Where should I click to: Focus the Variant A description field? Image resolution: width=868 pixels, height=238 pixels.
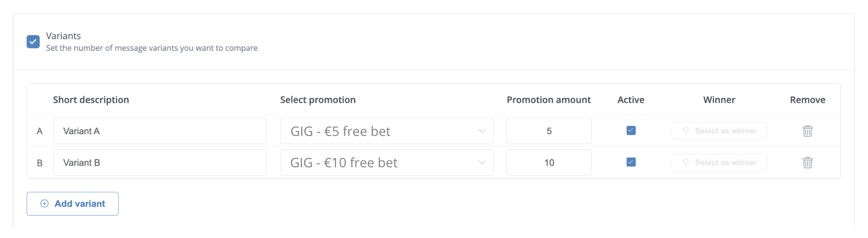click(160, 131)
